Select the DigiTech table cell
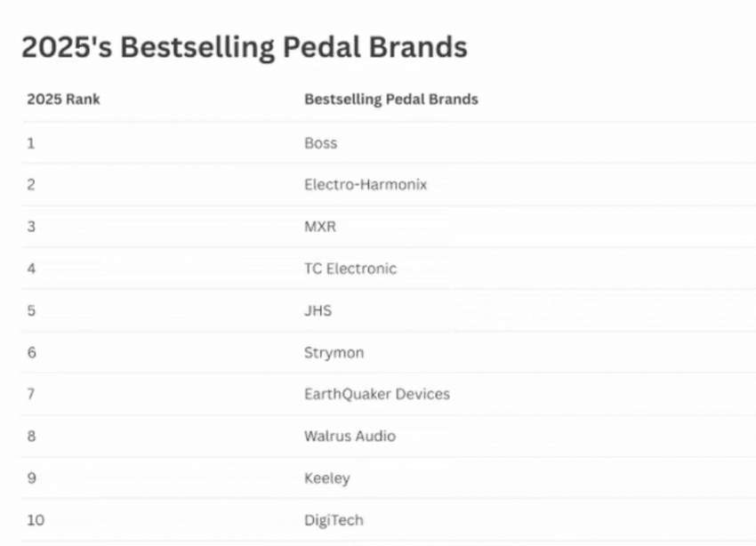The height and width of the screenshot is (546, 756). pyautogui.click(x=334, y=520)
